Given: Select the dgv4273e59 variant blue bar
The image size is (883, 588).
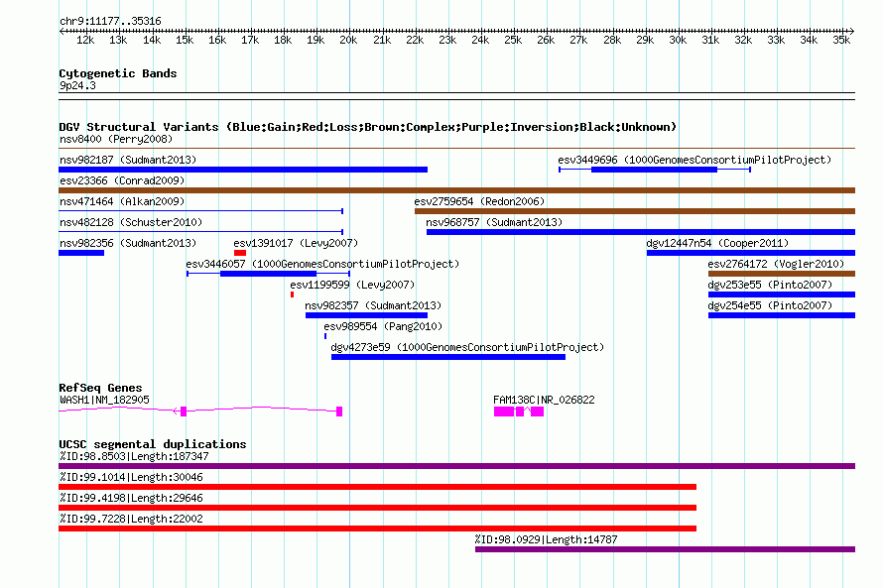Looking at the screenshot, I should [x=448, y=357].
